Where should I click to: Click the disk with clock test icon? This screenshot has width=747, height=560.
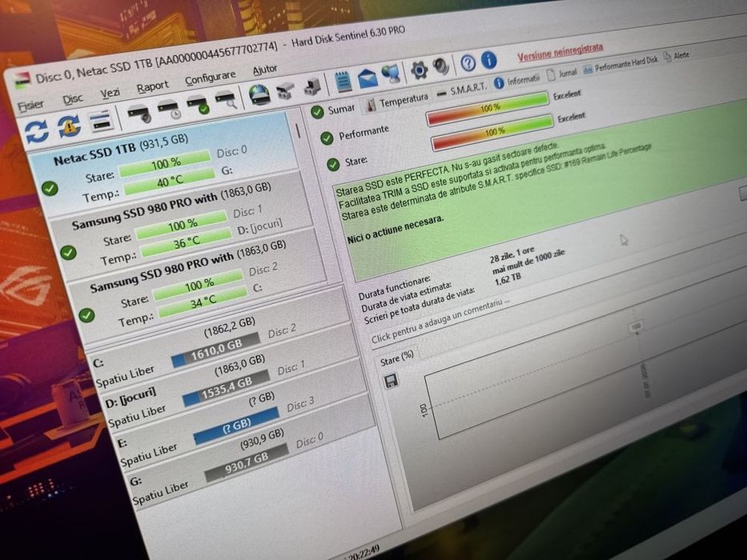(170, 109)
